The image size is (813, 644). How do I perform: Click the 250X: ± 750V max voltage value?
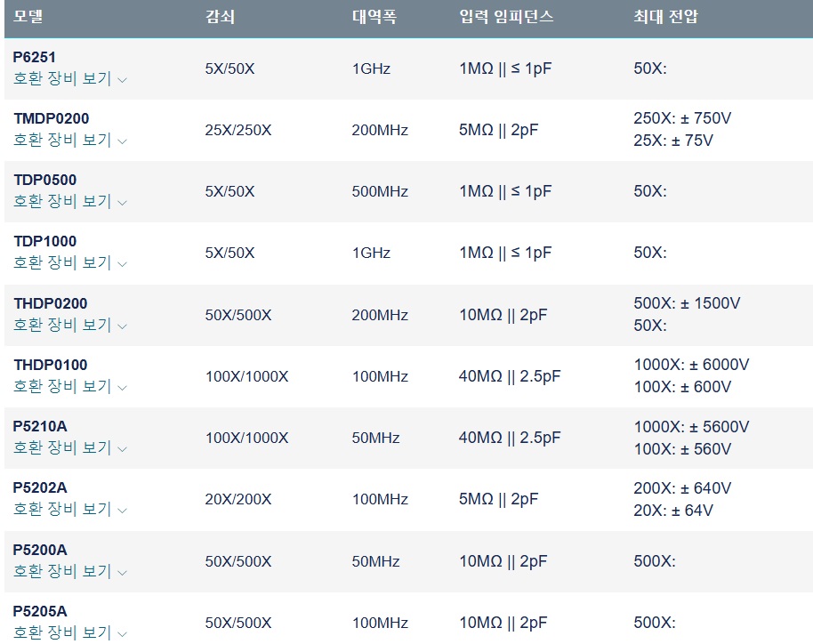pyautogui.click(x=682, y=118)
